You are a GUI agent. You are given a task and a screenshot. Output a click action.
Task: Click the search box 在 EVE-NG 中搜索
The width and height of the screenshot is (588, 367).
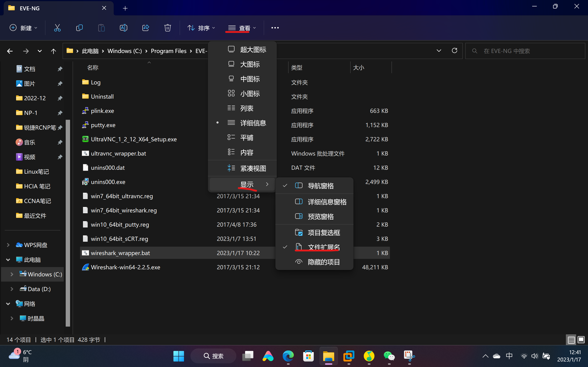(x=525, y=51)
